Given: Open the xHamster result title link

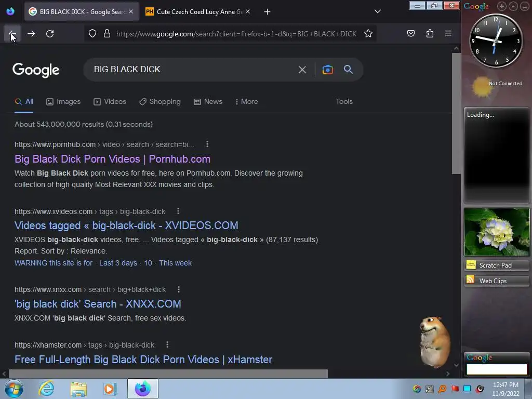Looking at the screenshot, I should (143, 360).
